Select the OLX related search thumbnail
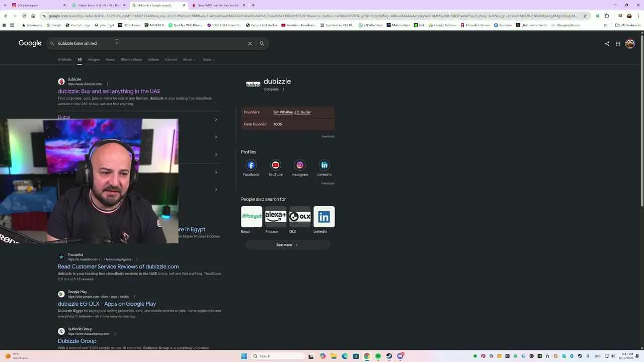644x362 pixels. click(x=300, y=217)
